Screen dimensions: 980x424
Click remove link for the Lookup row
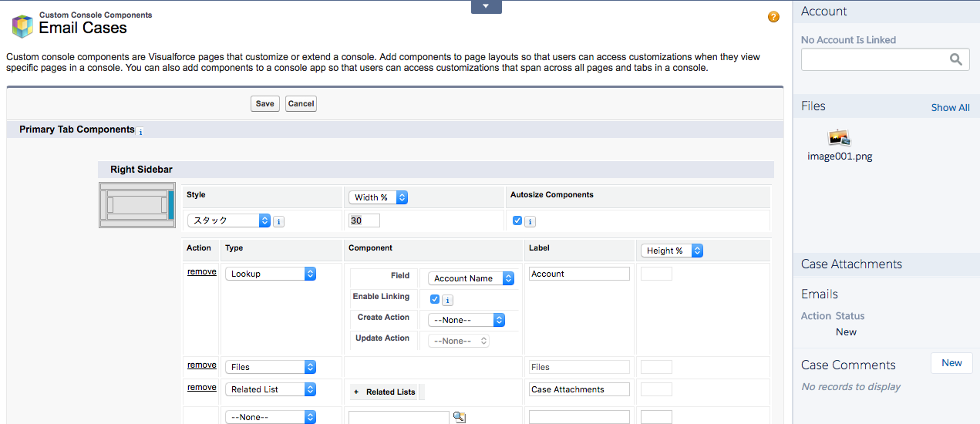pos(202,272)
